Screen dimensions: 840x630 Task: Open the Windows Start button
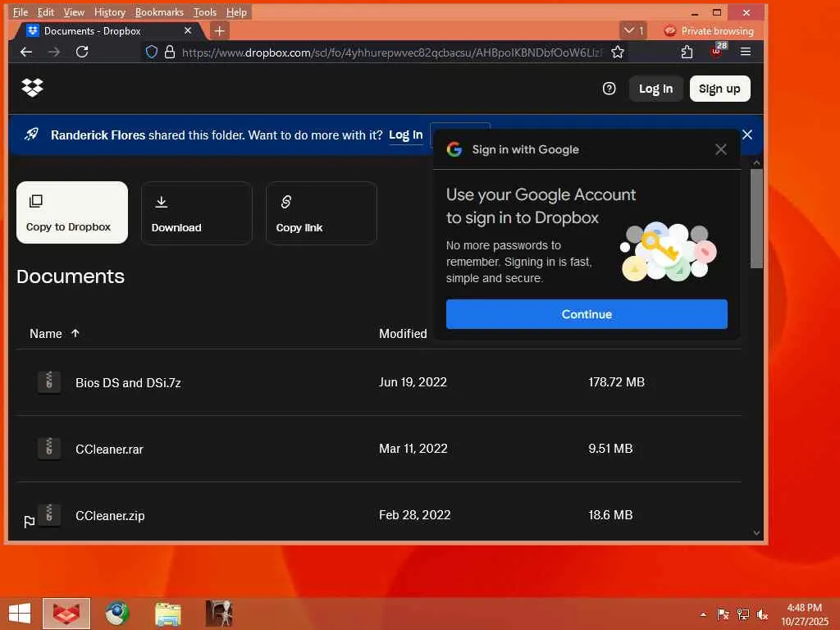[x=20, y=614]
